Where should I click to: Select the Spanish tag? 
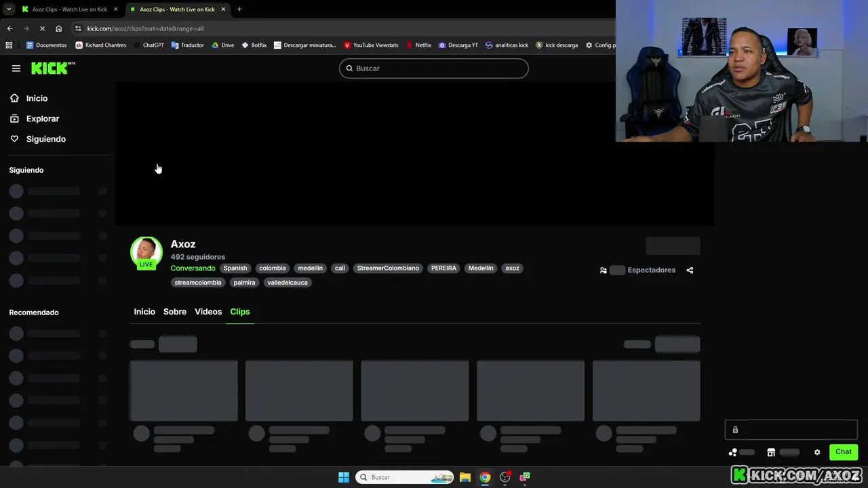point(235,268)
